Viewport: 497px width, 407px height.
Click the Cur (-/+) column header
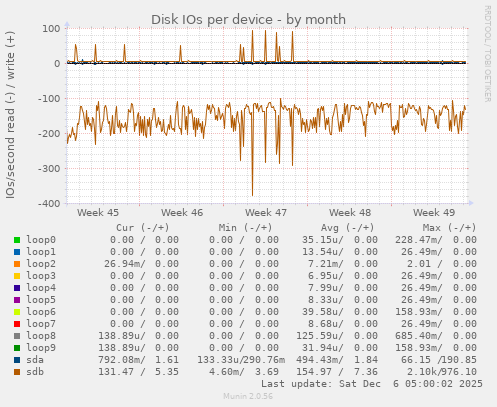click(143, 228)
